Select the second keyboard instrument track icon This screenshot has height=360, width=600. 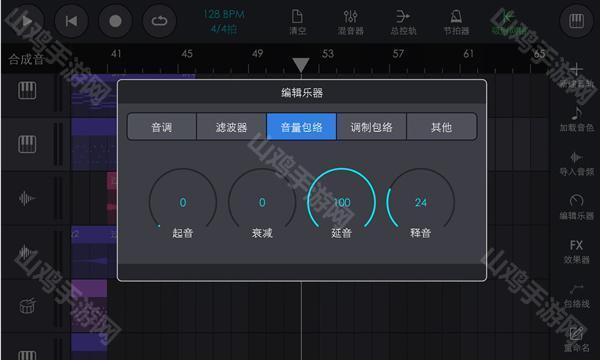click(27, 144)
